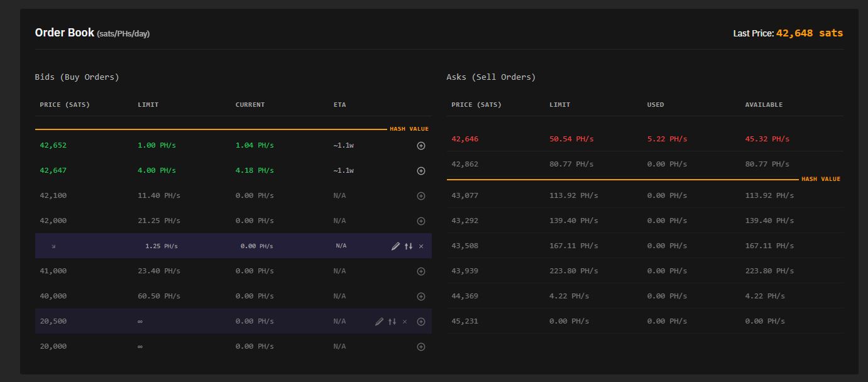Click the 42,646 ask price in red
This screenshot has width=868, height=382.
click(464, 139)
